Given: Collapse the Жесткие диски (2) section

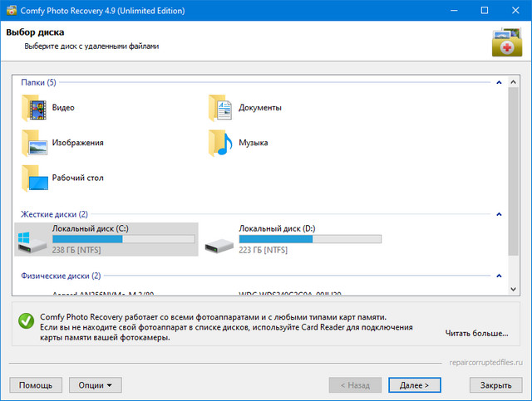Looking at the screenshot, I should pos(499,214).
